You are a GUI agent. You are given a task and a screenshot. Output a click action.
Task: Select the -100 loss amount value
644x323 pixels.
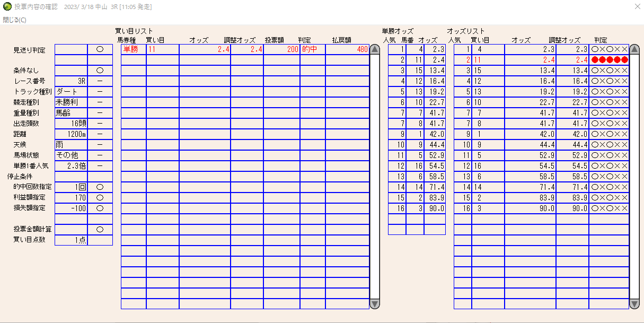(x=71, y=208)
